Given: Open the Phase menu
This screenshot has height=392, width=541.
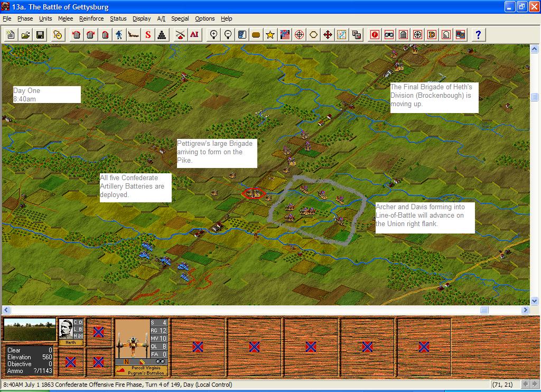Looking at the screenshot, I should pos(25,18).
